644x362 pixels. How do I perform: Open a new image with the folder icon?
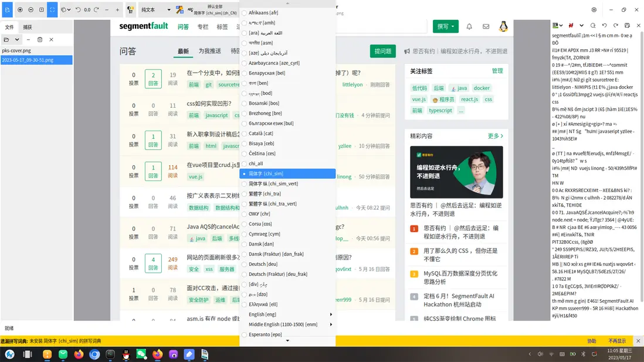[6, 40]
